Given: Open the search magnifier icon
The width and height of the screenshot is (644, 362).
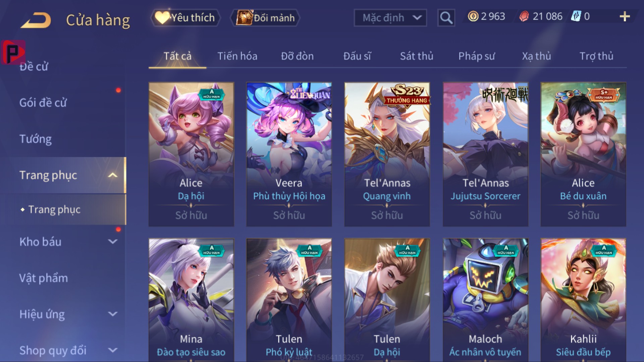Looking at the screenshot, I should click(x=446, y=17).
